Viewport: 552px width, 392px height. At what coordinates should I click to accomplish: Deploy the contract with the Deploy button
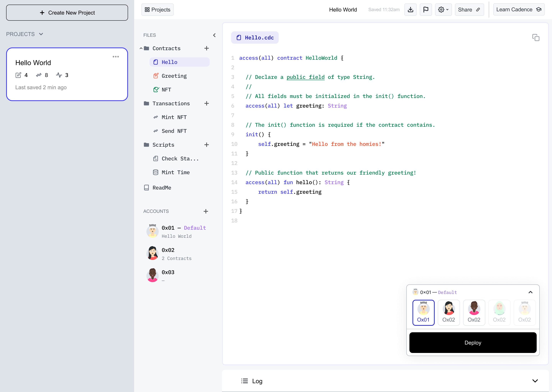[x=473, y=342]
